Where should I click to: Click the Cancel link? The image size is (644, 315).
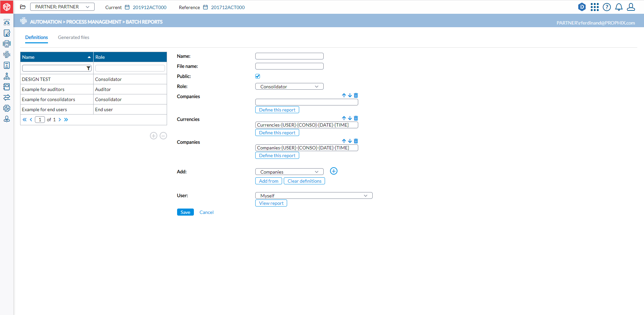coord(206,212)
